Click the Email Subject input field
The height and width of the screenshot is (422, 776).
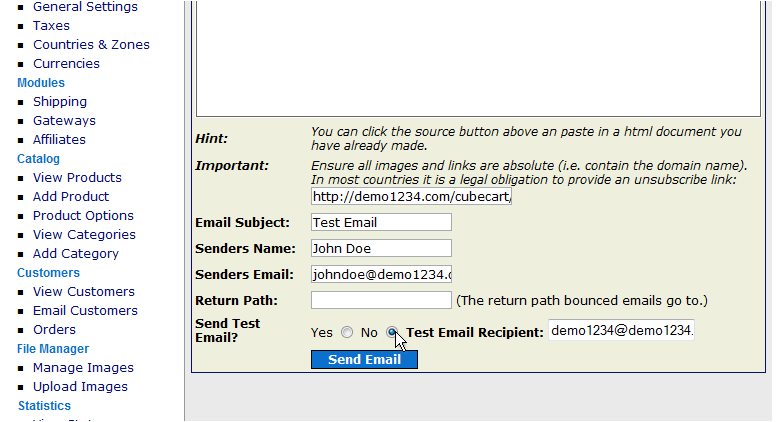[x=381, y=222]
